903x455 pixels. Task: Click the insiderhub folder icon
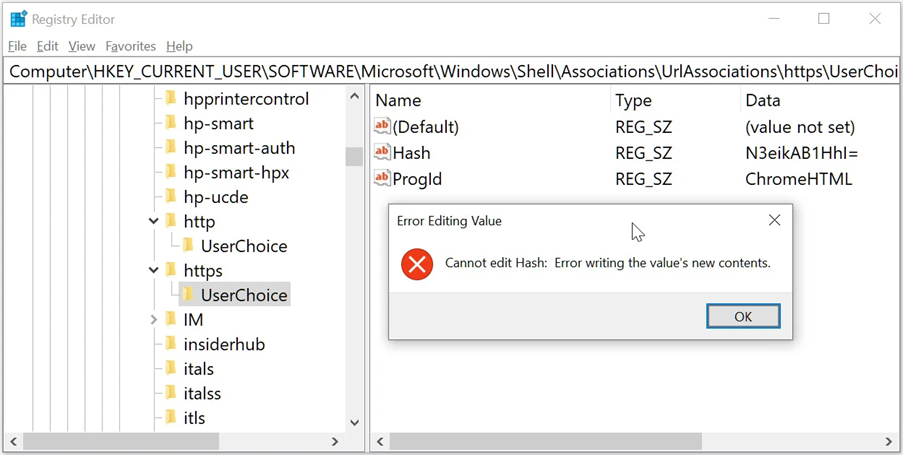170,344
